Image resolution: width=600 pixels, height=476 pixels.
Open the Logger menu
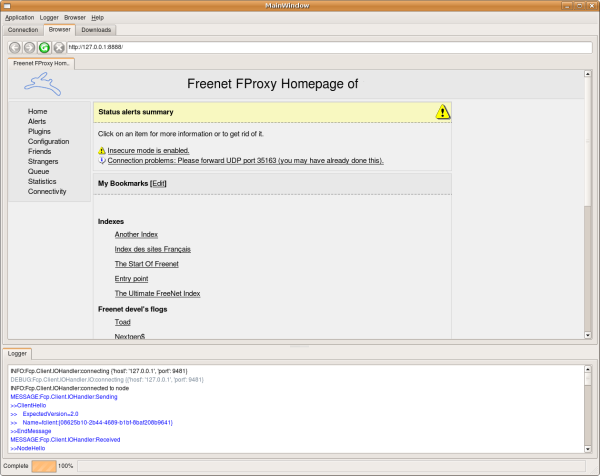[x=49, y=17]
